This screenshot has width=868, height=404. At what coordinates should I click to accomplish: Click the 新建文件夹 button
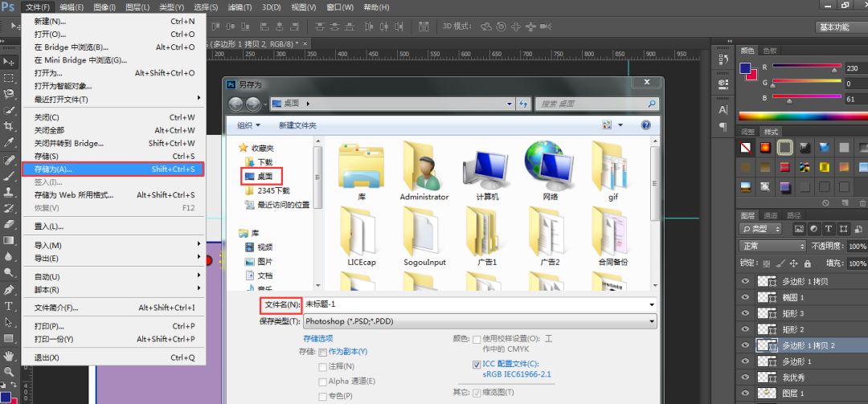(298, 125)
